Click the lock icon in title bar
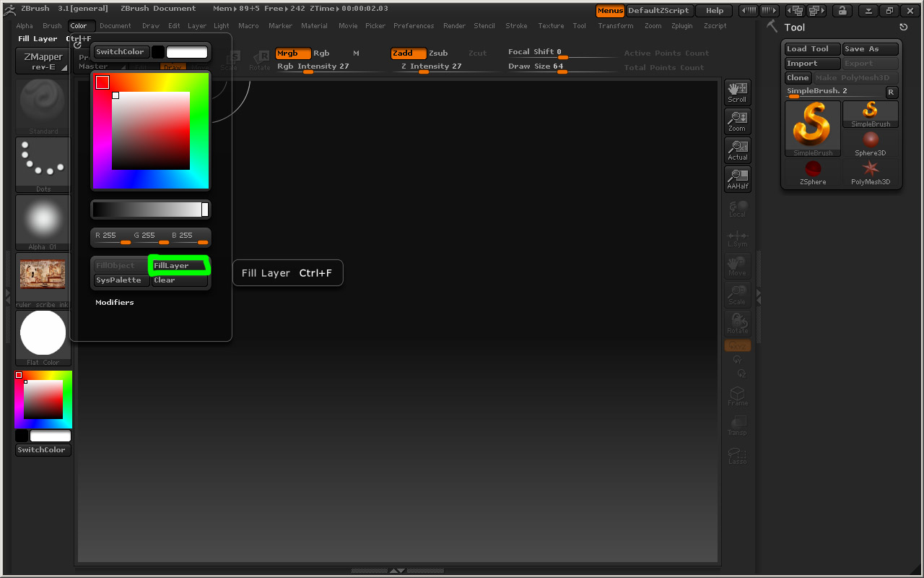Image resolution: width=924 pixels, height=578 pixels. 841,10
